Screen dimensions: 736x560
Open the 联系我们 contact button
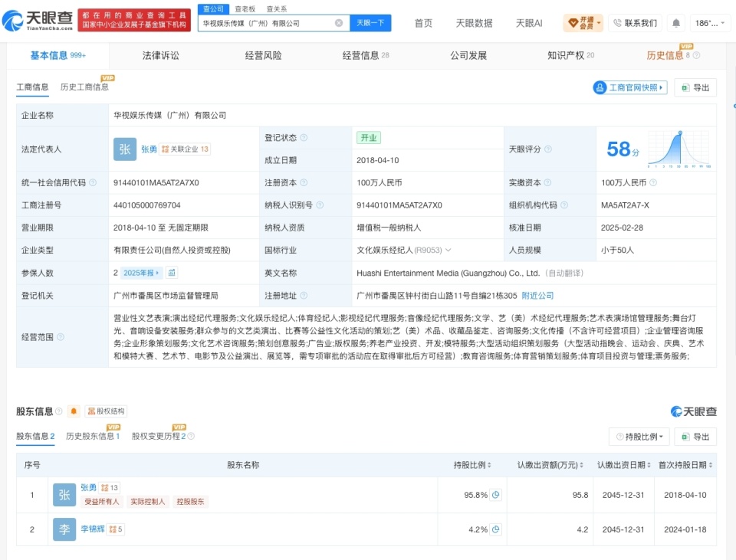coord(635,23)
